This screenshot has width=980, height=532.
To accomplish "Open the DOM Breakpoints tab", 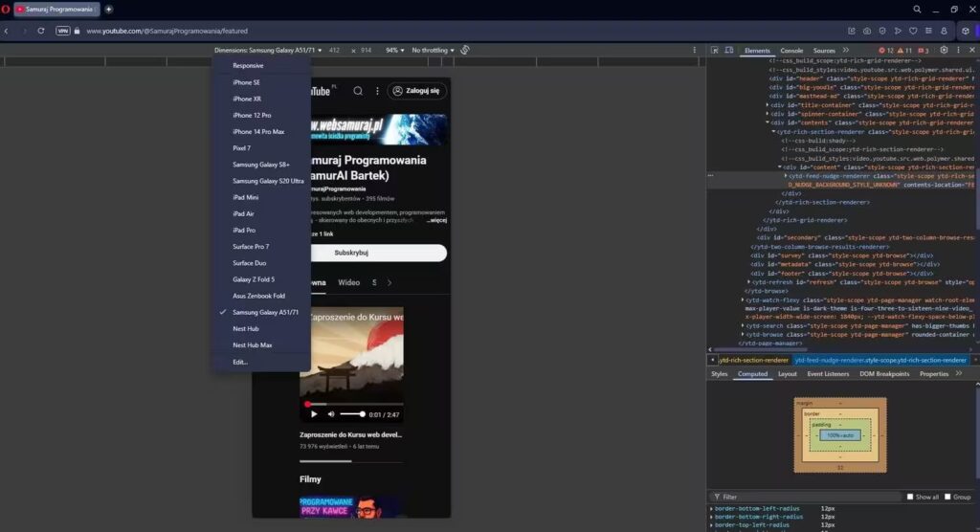I will pyautogui.click(x=884, y=374).
